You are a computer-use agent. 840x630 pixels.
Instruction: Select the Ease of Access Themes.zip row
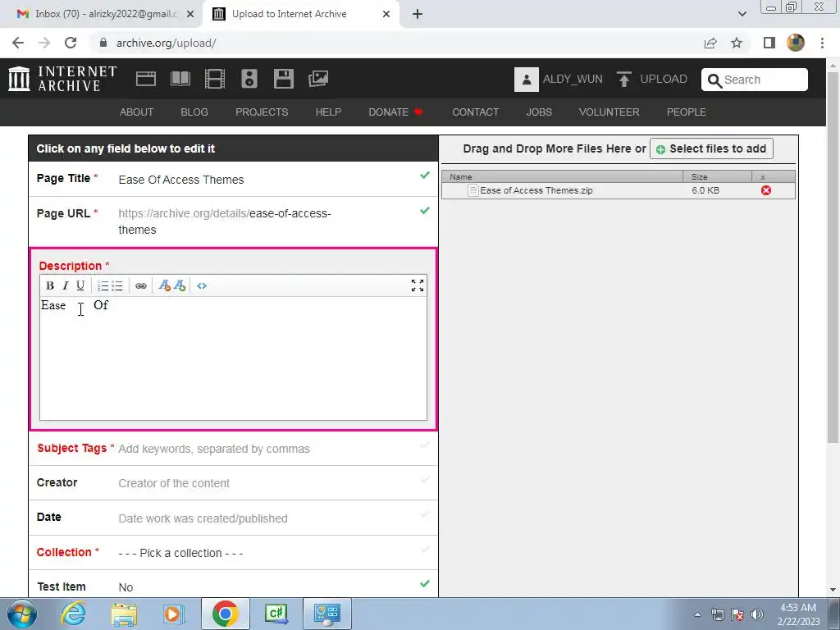tap(619, 190)
